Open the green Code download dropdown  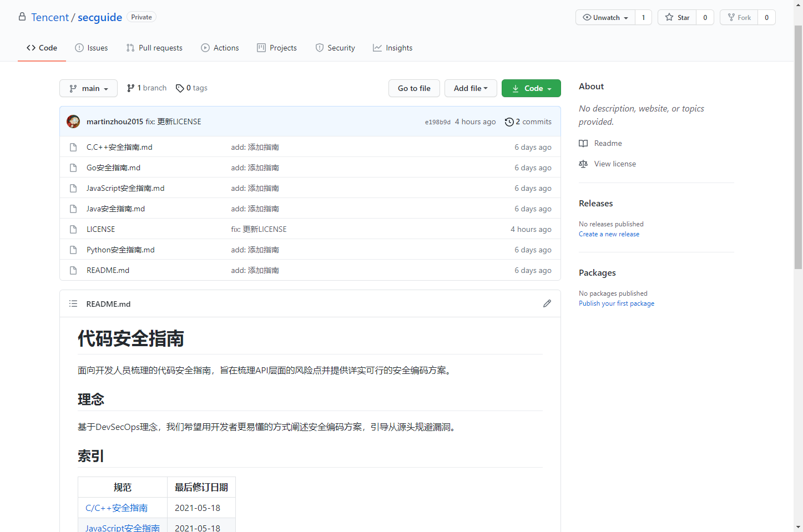click(x=531, y=88)
